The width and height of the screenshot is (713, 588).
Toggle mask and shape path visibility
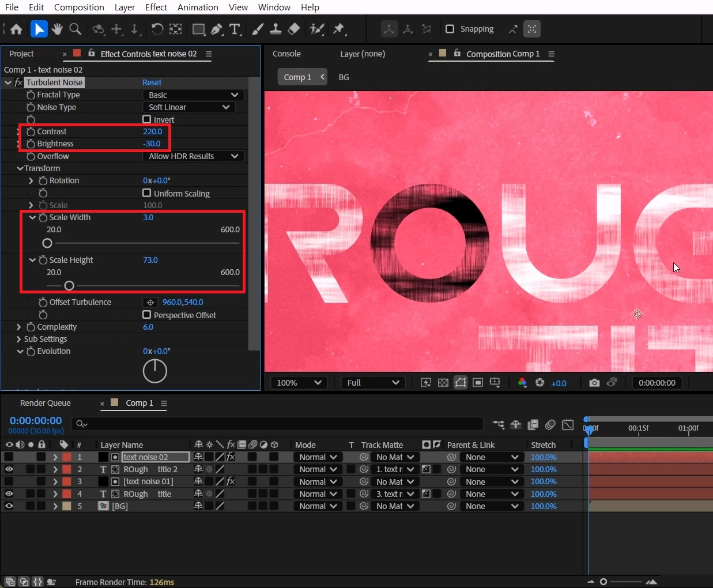click(x=461, y=383)
